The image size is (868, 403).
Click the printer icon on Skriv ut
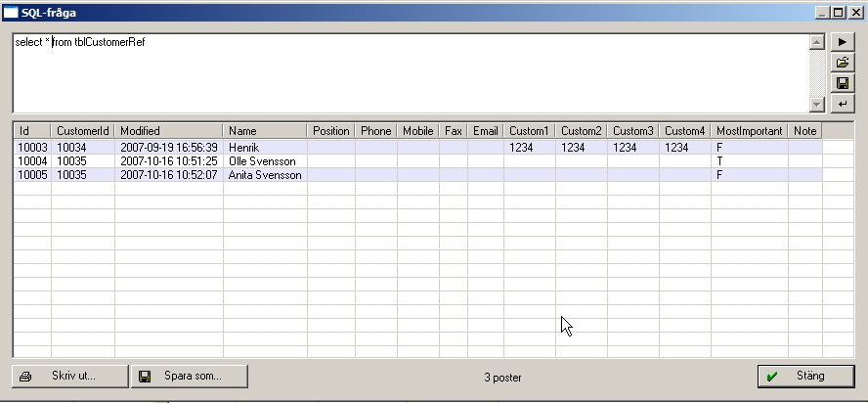point(25,377)
